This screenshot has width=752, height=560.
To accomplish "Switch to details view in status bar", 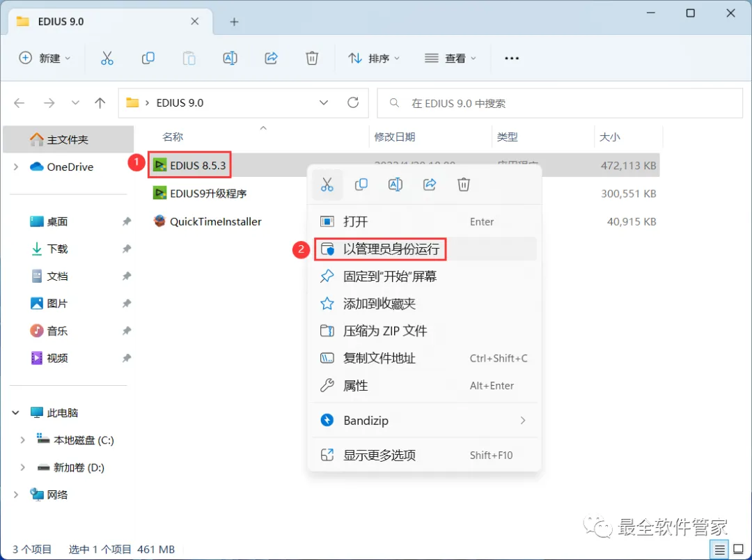I will pyautogui.click(x=719, y=550).
